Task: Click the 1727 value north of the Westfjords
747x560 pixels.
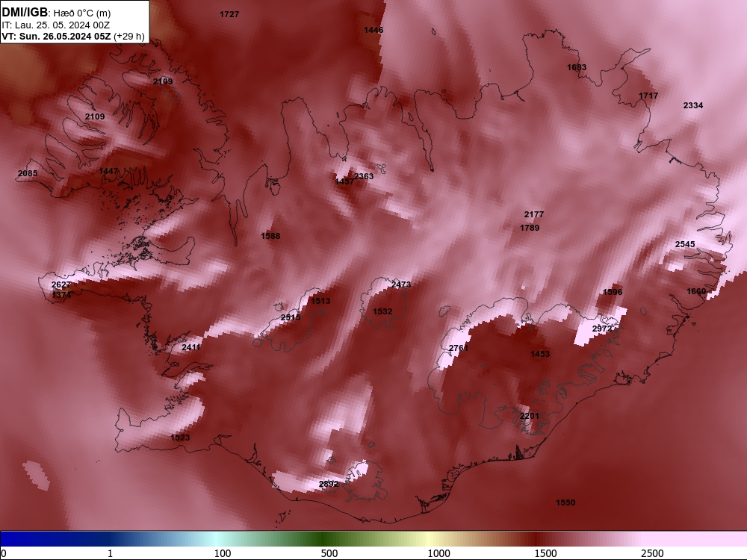Action: (229, 14)
